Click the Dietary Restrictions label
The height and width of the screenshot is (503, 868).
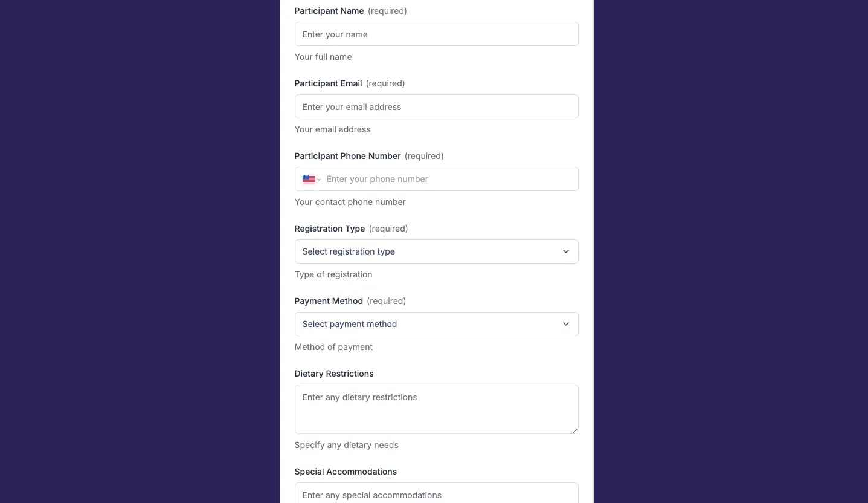(x=334, y=374)
